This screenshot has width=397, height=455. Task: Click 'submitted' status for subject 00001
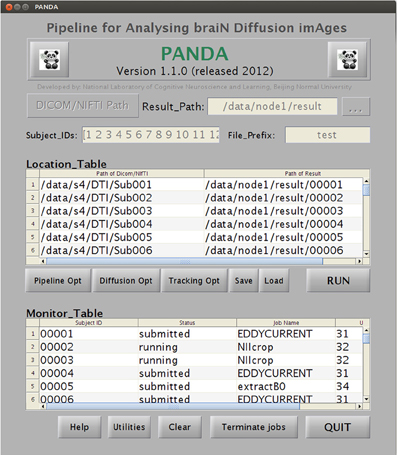(x=187, y=334)
